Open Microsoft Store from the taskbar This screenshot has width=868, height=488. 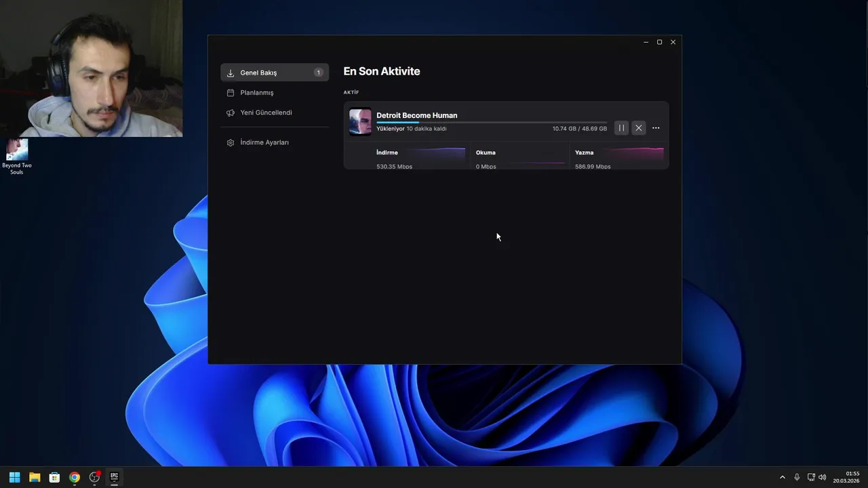[54, 477]
